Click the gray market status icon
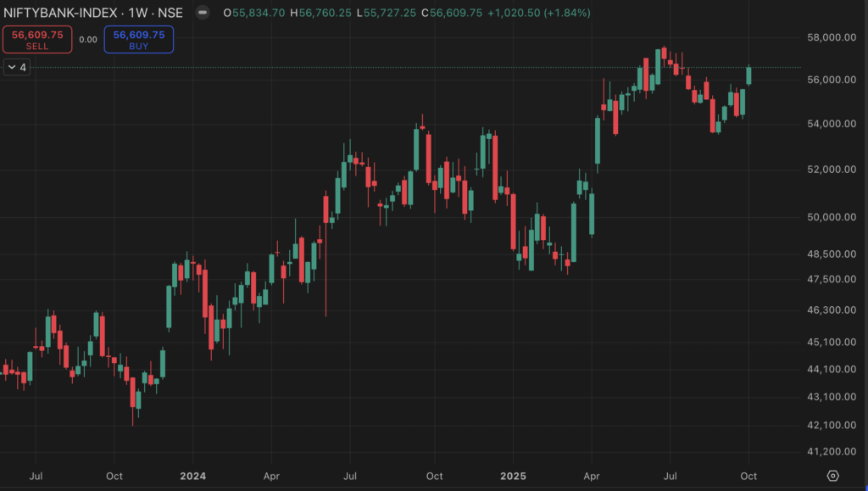This screenshot has height=491, width=868. (x=202, y=14)
